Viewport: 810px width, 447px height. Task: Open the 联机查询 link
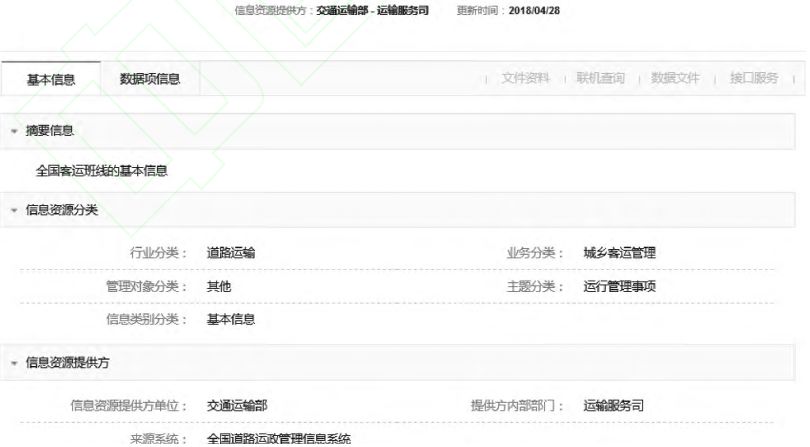pos(600,78)
